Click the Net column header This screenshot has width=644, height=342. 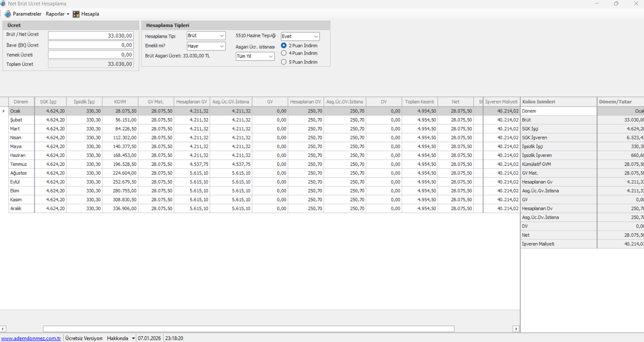[456, 102]
